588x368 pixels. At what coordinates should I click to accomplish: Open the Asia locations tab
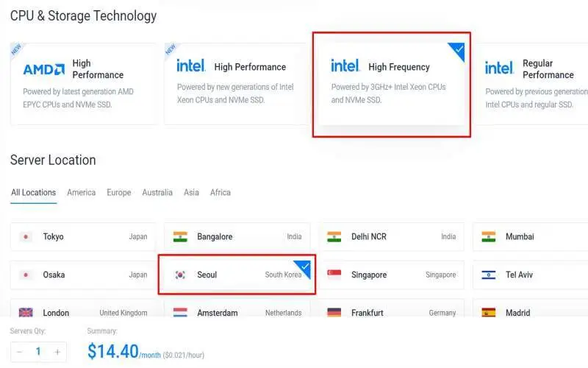[191, 193]
